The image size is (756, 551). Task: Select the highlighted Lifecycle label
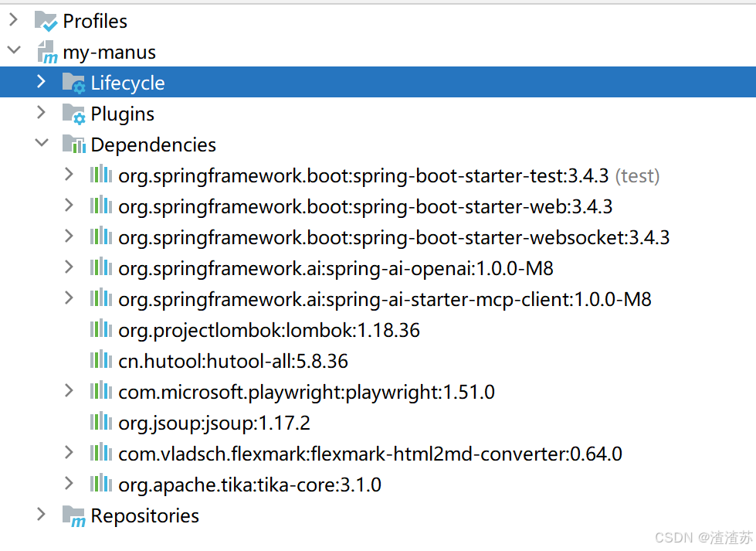(127, 83)
